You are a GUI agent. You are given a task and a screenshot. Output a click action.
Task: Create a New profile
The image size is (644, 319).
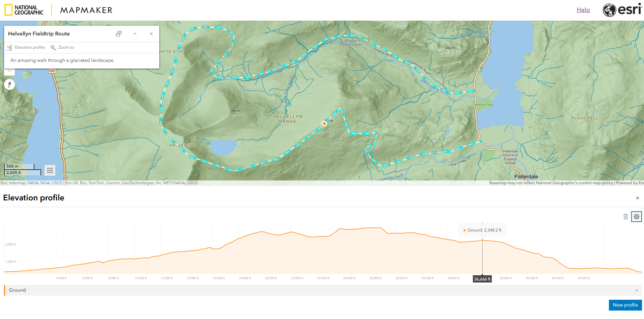625,305
